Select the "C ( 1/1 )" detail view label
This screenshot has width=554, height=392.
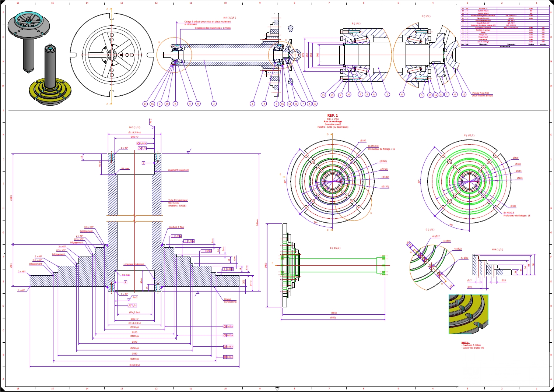pos(426,16)
